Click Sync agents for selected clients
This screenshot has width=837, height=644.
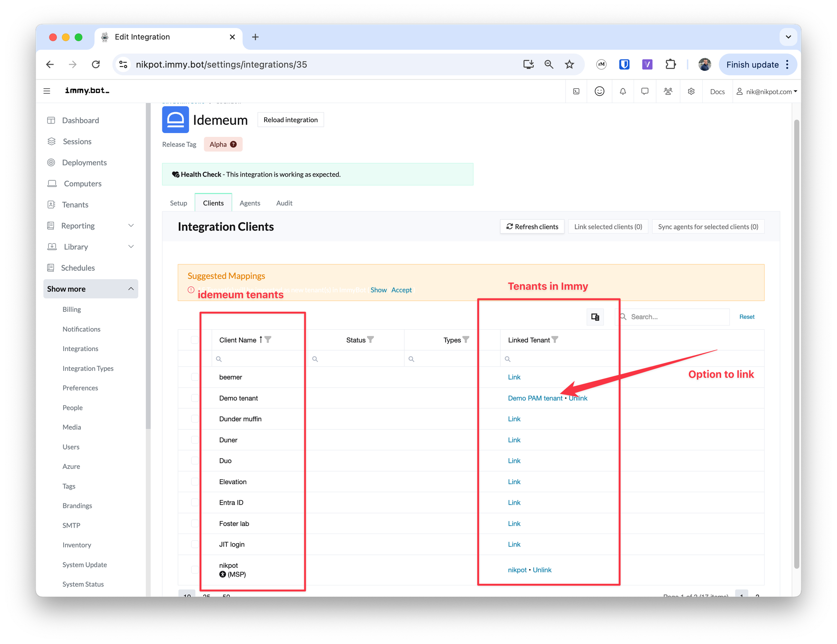tap(708, 226)
